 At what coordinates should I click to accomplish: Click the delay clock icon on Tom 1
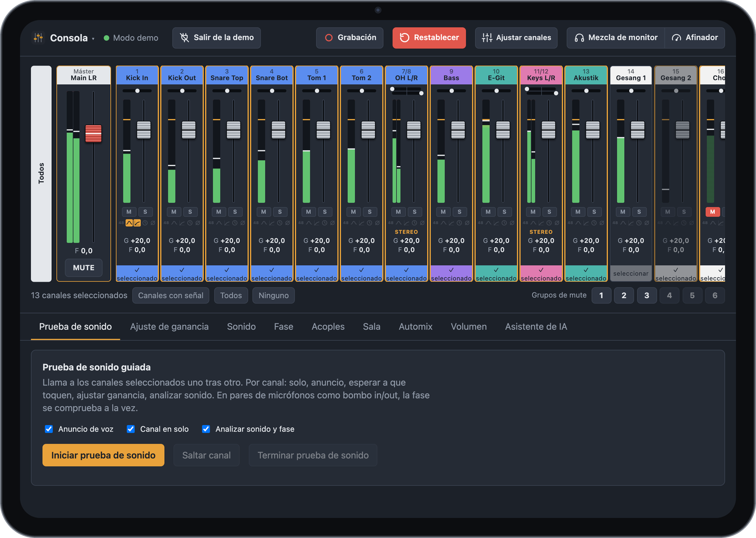(x=325, y=223)
